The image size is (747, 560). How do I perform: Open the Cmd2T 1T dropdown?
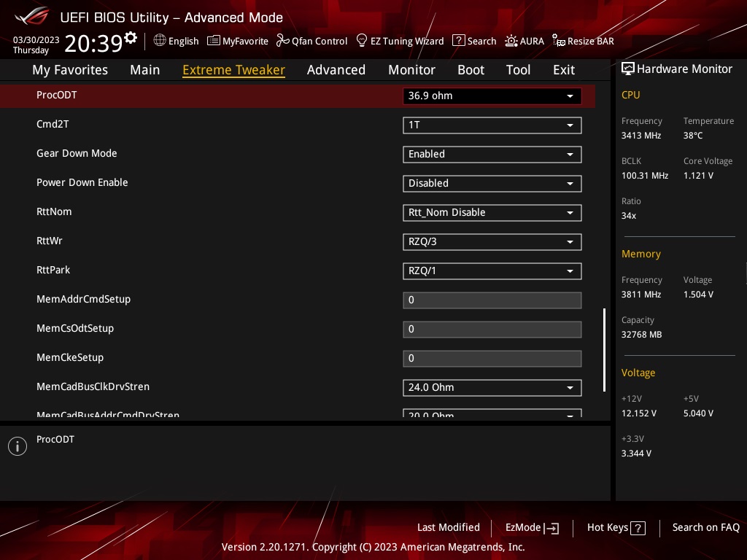[492, 125]
